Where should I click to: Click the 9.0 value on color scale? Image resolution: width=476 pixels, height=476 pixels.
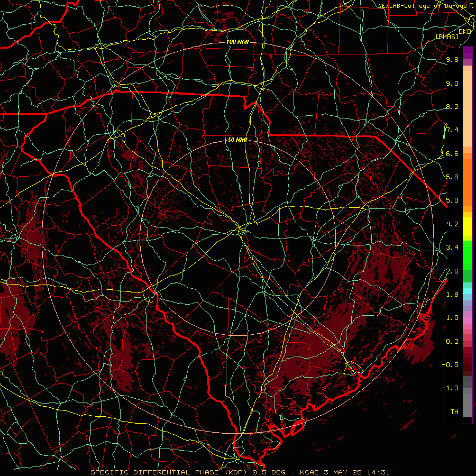[x=452, y=83]
